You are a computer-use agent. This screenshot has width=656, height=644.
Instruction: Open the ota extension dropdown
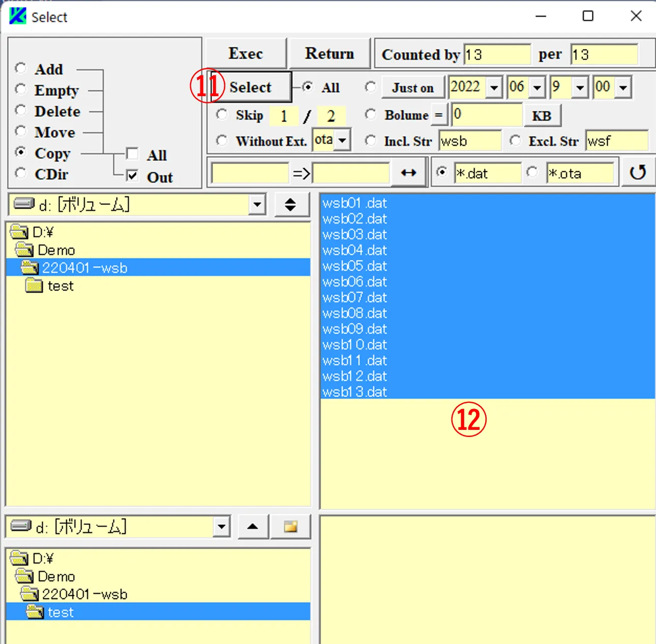343,140
